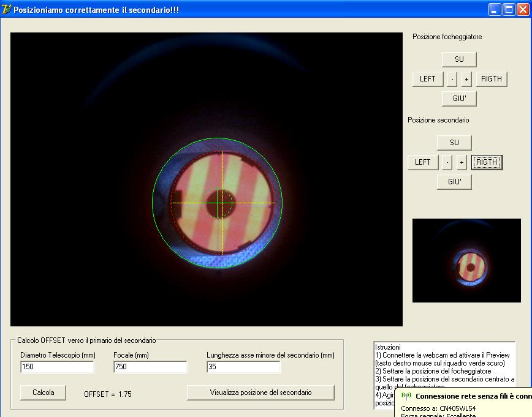The image size is (532, 417).
Task: Click the small webcam preview thumbnail
Action: coord(466,260)
